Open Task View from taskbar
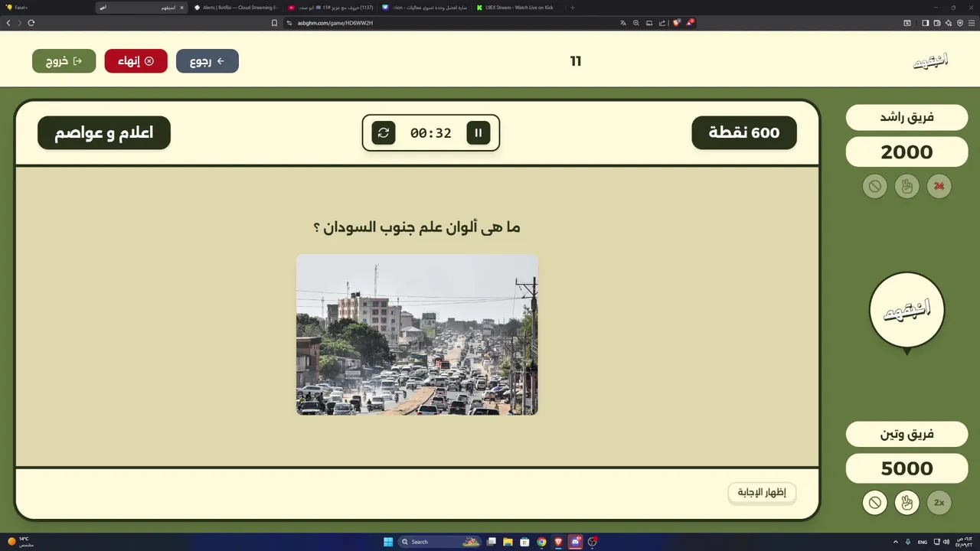Viewport: 980px width, 551px height. tap(492, 542)
